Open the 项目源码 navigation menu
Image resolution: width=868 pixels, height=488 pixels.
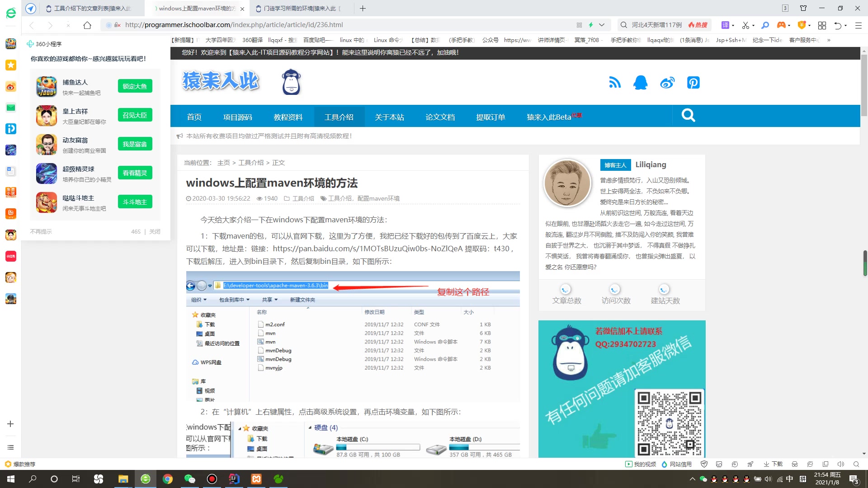pyautogui.click(x=237, y=117)
